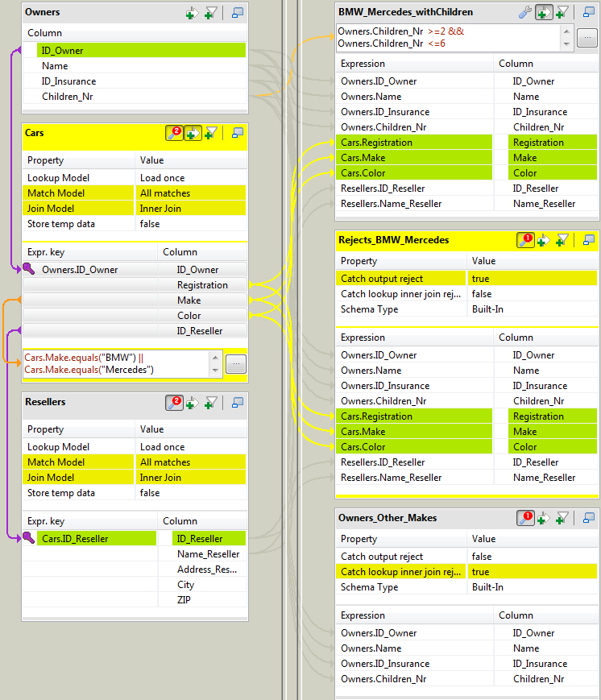The width and height of the screenshot is (601, 700).
Task: Open tMap settings wrench in Cars table
Action: point(174,133)
